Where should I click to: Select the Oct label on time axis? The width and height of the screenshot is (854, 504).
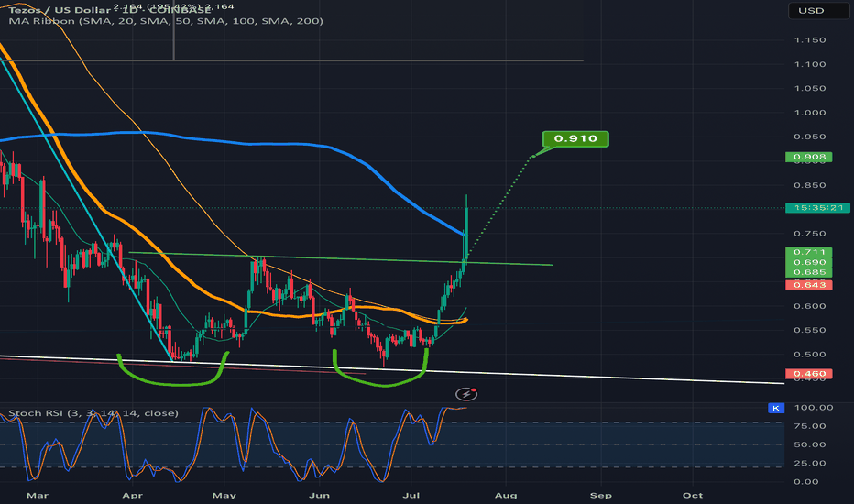(x=693, y=495)
